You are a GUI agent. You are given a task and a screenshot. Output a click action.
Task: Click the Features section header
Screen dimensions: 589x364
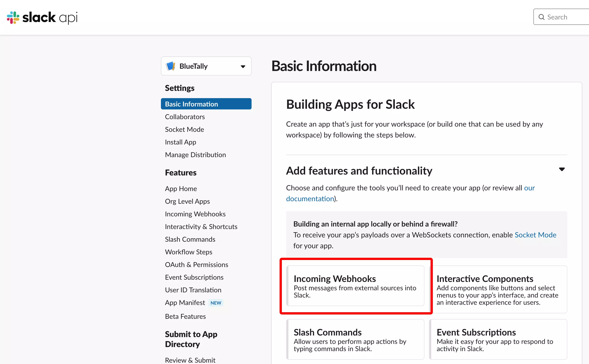pyautogui.click(x=181, y=173)
